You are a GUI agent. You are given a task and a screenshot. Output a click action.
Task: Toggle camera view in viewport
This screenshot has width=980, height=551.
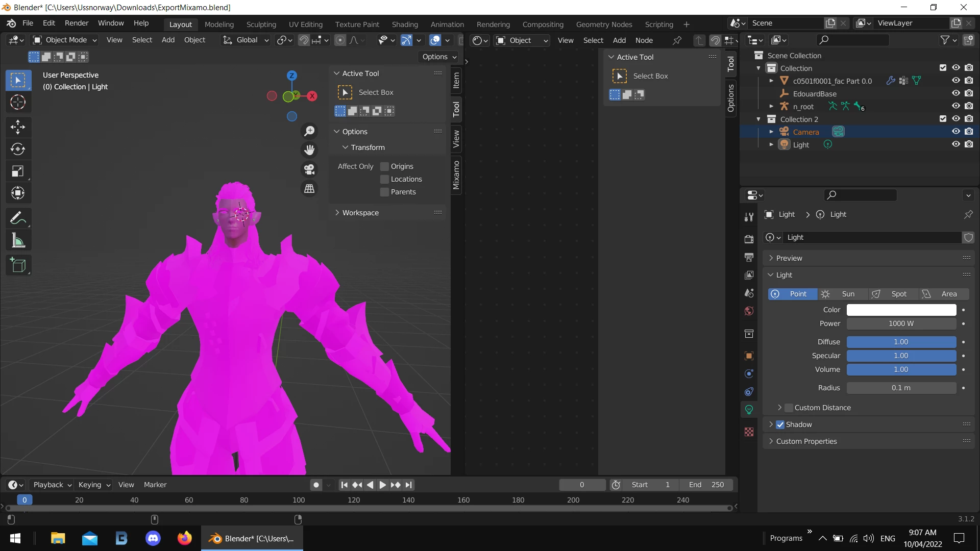coord(309,169)
